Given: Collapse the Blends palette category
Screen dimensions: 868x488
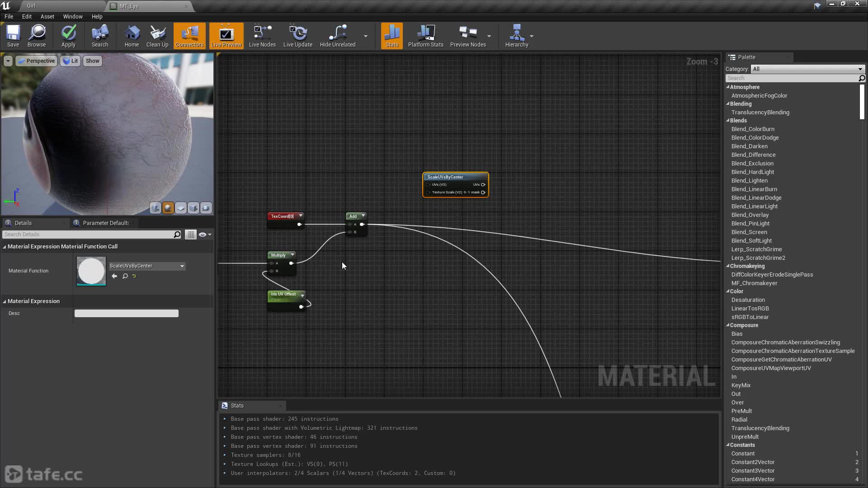Looking at the screenshot, I should pyautogui.click(x=728, y=121).
